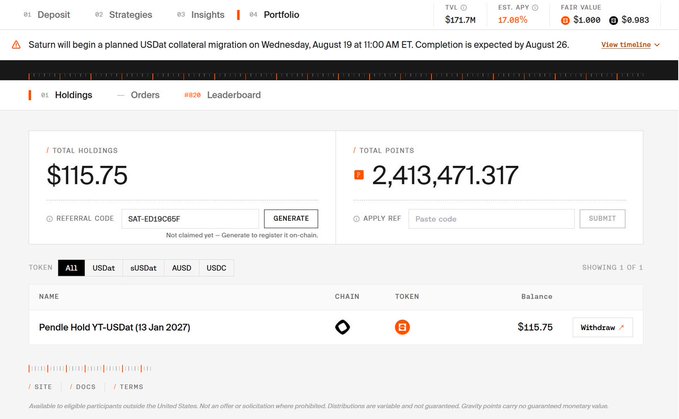Open the View timeline link
This screenshot has width=679, height=419.
click(x=626, y=45)
